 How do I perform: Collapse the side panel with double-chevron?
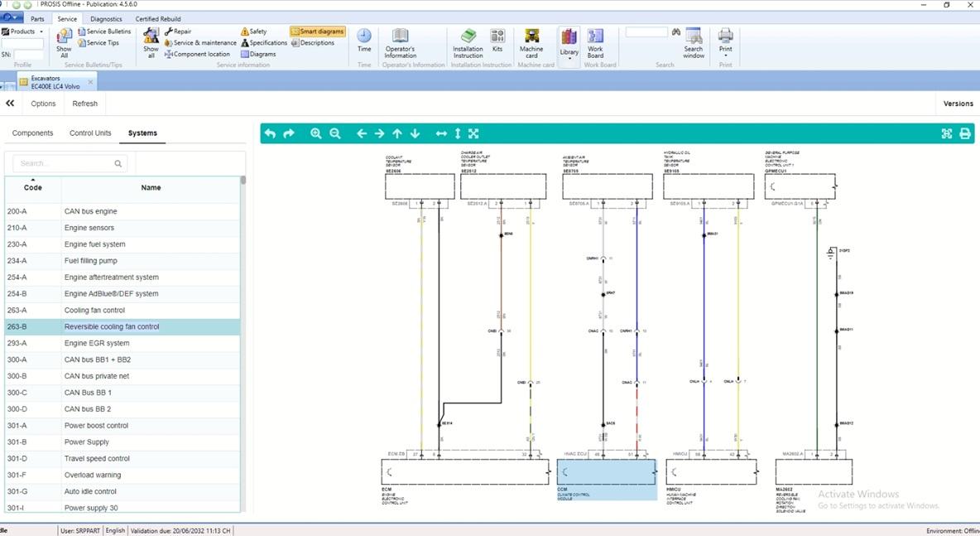click(10, 104)
